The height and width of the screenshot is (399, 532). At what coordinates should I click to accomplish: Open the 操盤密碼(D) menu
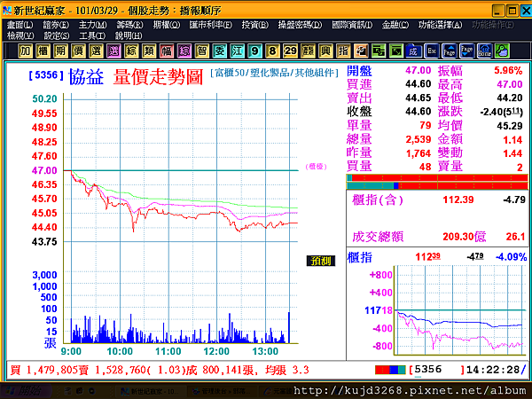click(x=300, y=25)
